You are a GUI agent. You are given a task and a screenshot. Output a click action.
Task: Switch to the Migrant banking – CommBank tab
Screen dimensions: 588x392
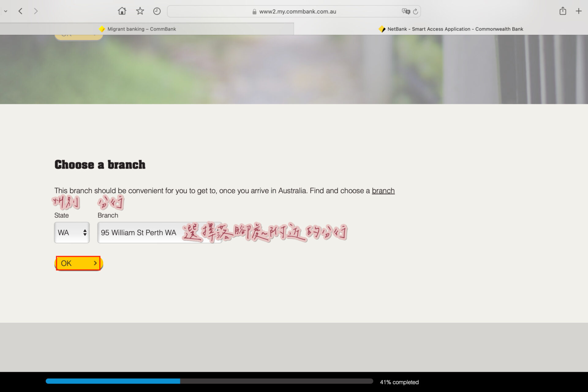pyautogui.click(x=141, y=29)
